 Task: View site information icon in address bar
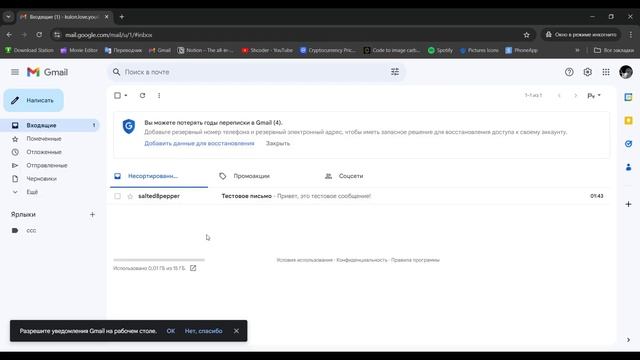(57, 35)
